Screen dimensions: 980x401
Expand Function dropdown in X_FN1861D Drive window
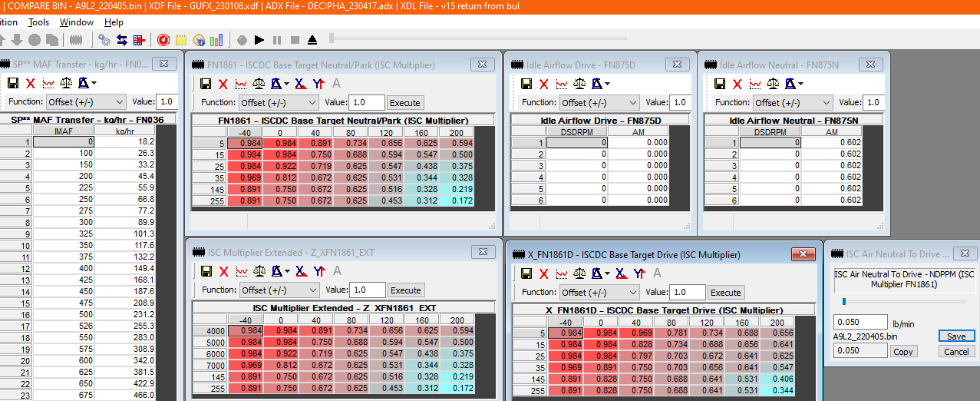tap(599, 292)
